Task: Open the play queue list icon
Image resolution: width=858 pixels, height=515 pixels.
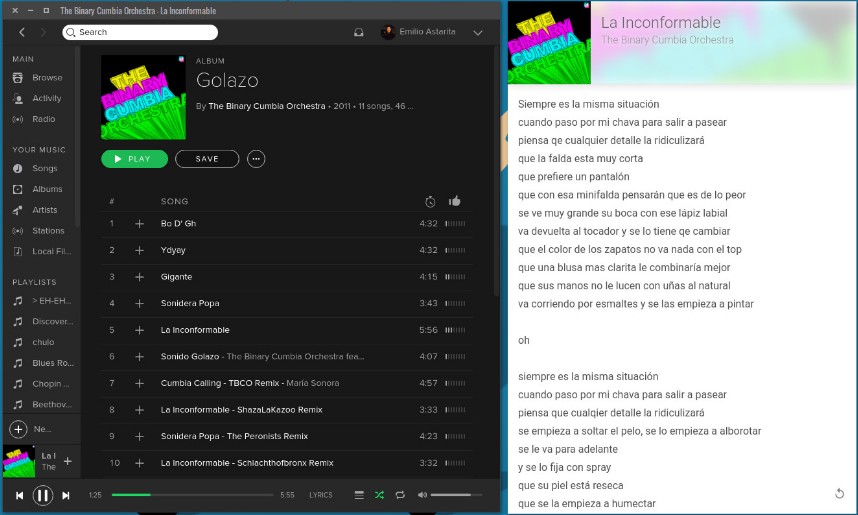Action: click(359, 495)
